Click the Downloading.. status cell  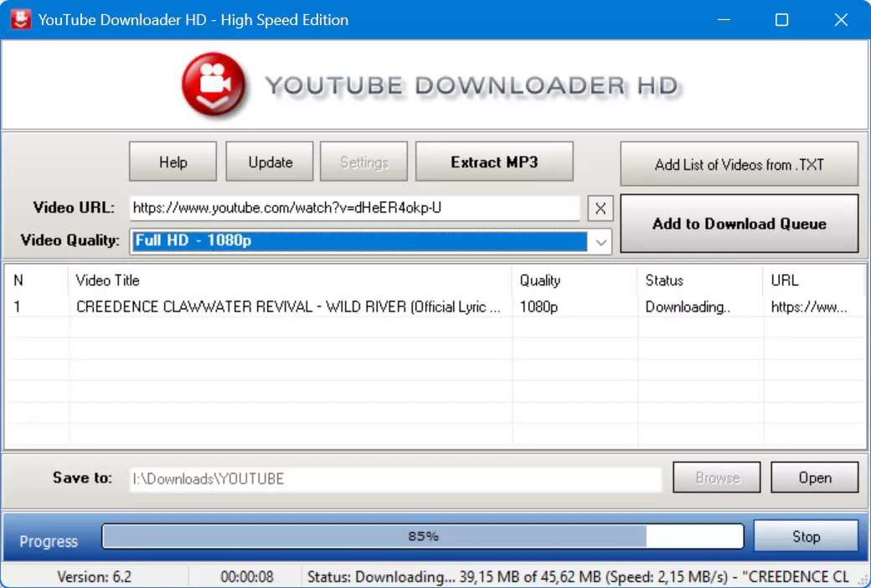click(688, 307)
